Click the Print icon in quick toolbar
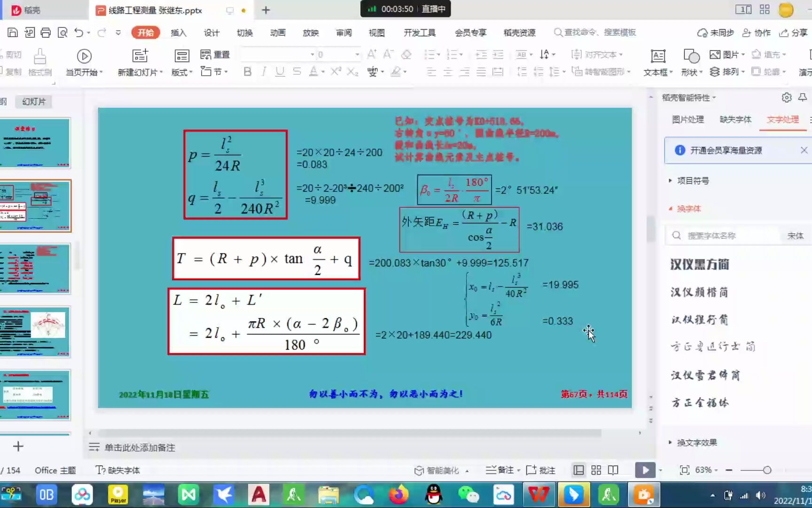Viewport: 812px width, 508px height. tap(46, 32)
